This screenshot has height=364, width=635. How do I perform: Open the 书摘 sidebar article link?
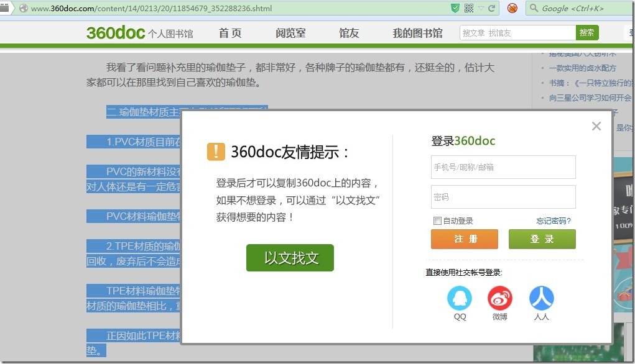(x=590, y=83)
